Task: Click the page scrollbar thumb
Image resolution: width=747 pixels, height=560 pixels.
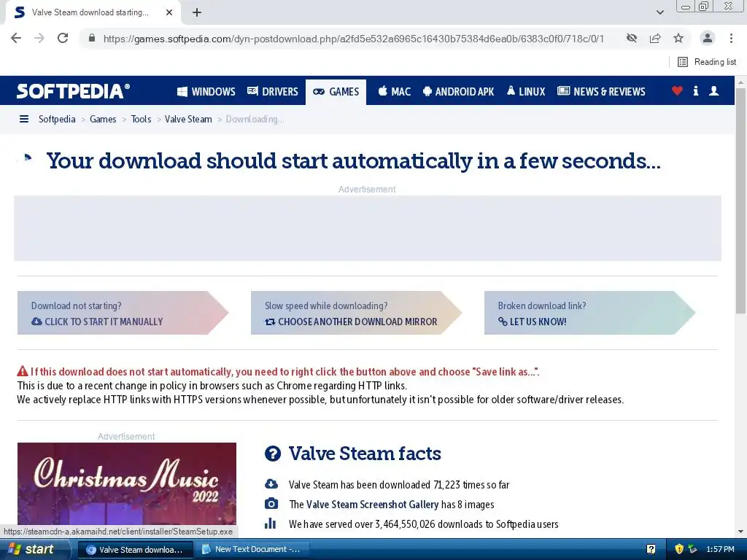Action: [740, 200]
